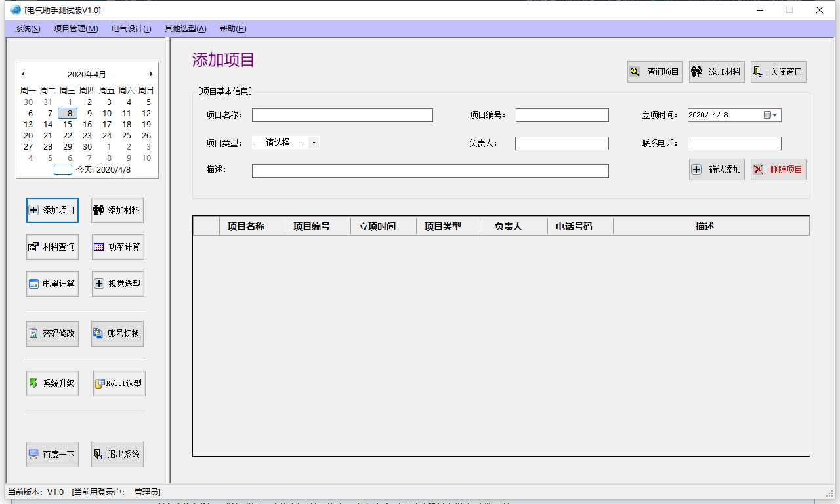This screenshot has width=840, height=504.
Task: Click 百度一下 in the sidebar
Action: click(x=52, y=454)
